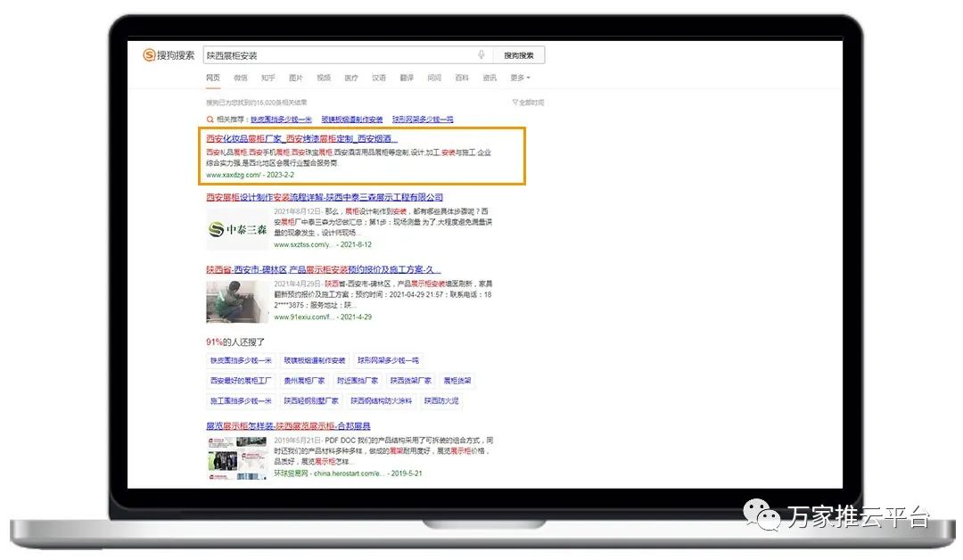Image resolution: width=963 pixels, height=560 pixels.
Task: Switch to the 知乎 tab
Action: 268,78
